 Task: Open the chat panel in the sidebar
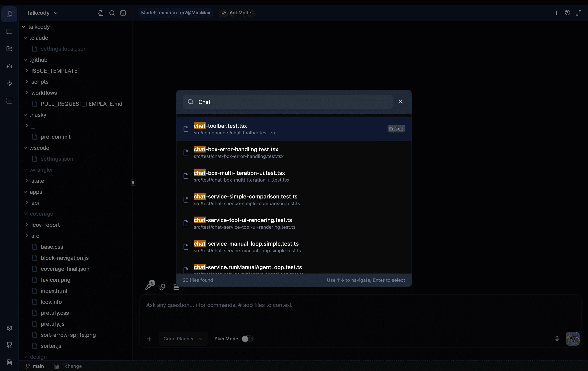(x=9, y=31)
